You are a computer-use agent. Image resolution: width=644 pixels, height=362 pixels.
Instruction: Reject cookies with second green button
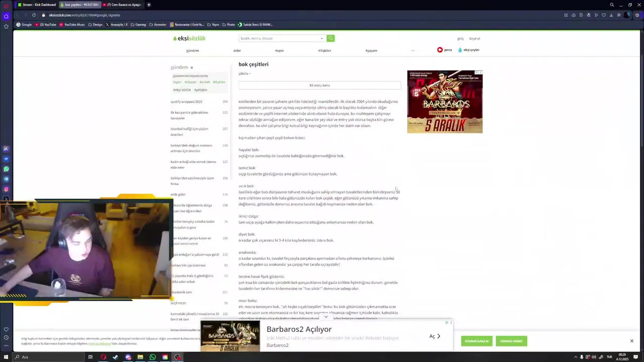pyautogui.click(x=511, y=341)
